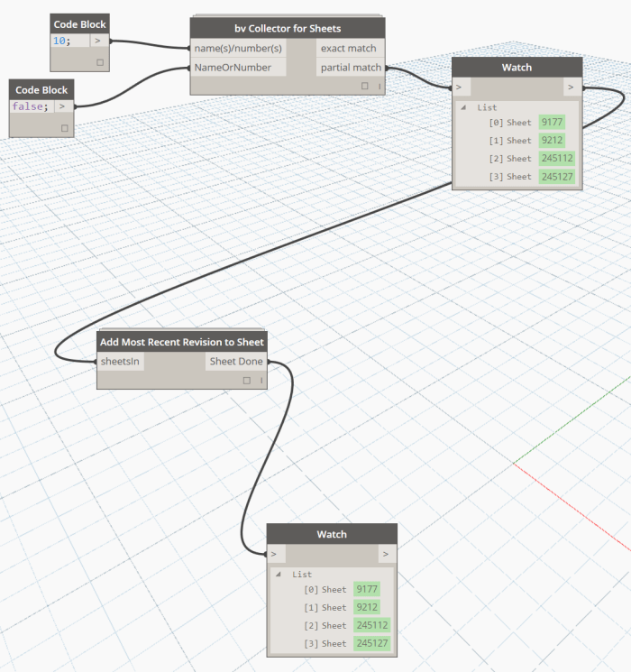This screenshot has width=631, height=672.
Task: Toggle preview bubble on Add Most Recent Revision node
Action: [x=247, y=380]
